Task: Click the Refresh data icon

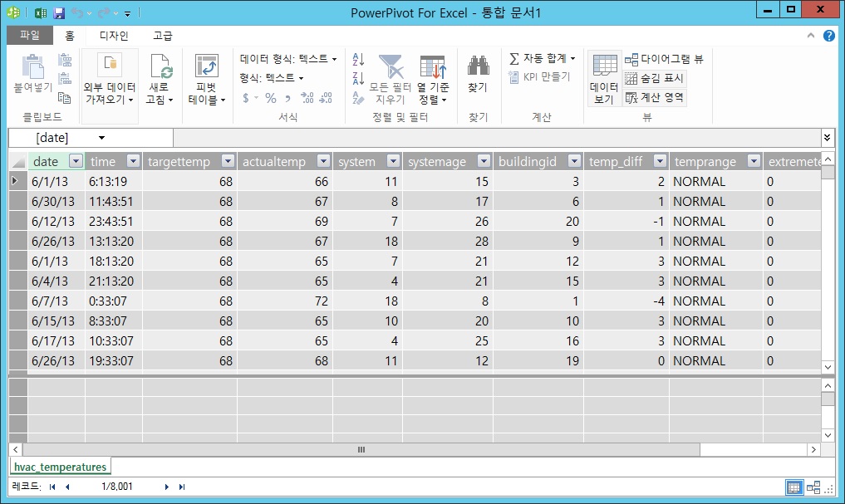Action: 160,66
